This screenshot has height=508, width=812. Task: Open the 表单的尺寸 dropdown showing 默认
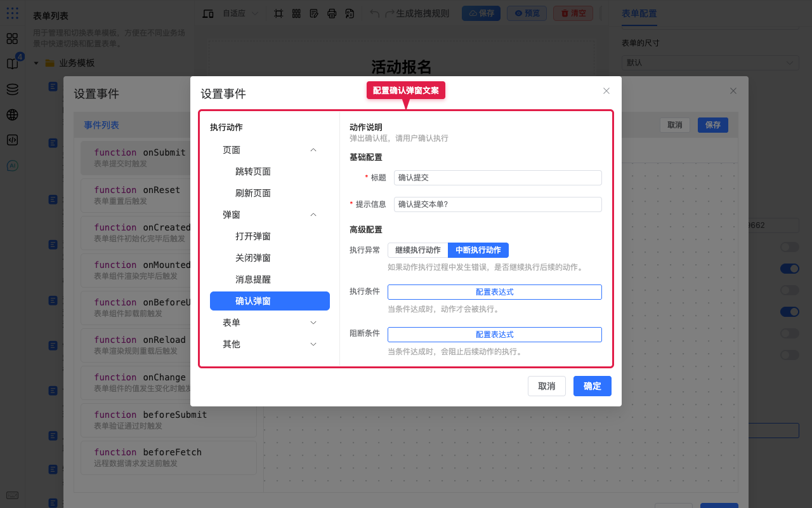710,63
